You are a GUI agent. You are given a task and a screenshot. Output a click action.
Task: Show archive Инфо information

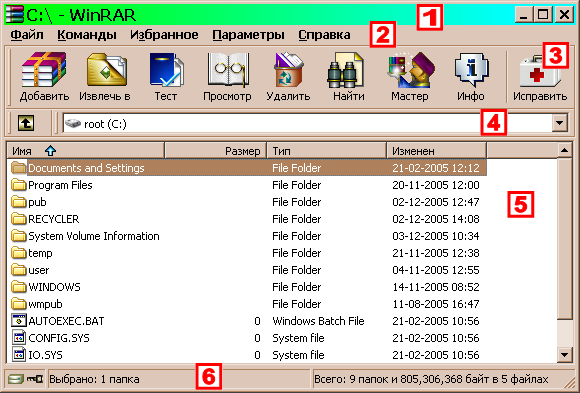tap(471, 70)
